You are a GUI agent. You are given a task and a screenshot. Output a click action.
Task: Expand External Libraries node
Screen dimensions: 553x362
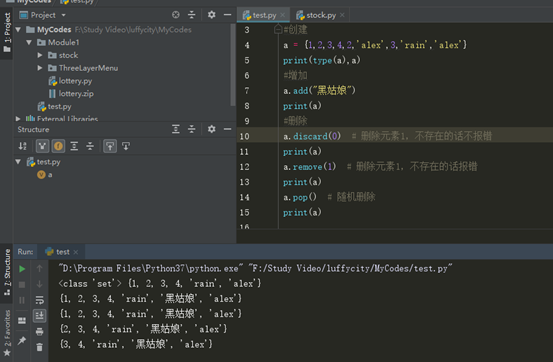18,119
